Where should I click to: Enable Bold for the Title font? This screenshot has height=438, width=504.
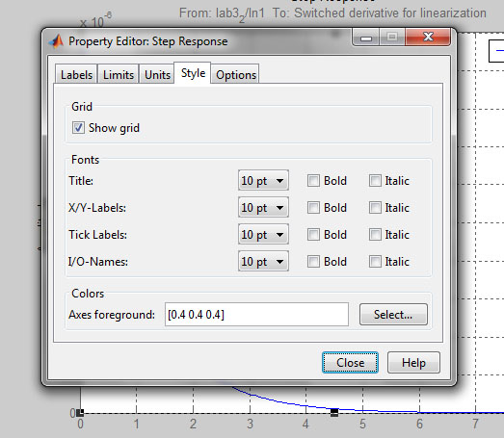pyautogui.click(x=313, y=180)
